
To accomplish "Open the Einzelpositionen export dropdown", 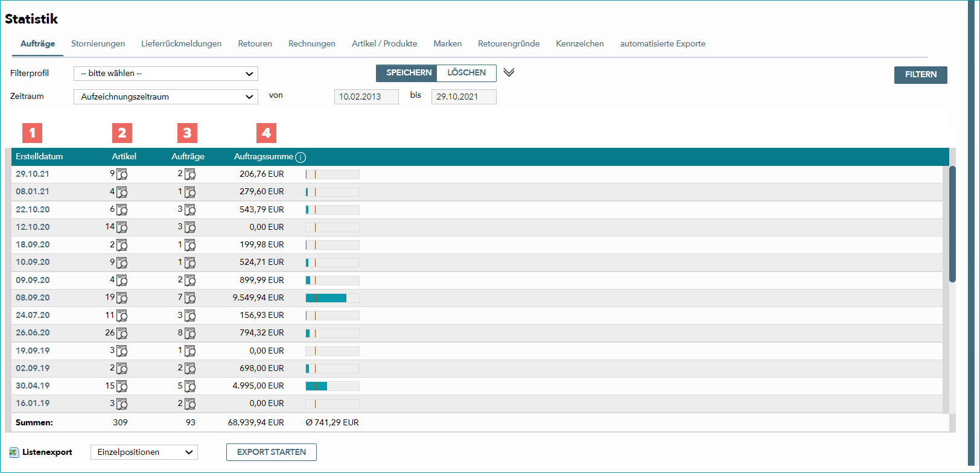I will pos(144,452).
